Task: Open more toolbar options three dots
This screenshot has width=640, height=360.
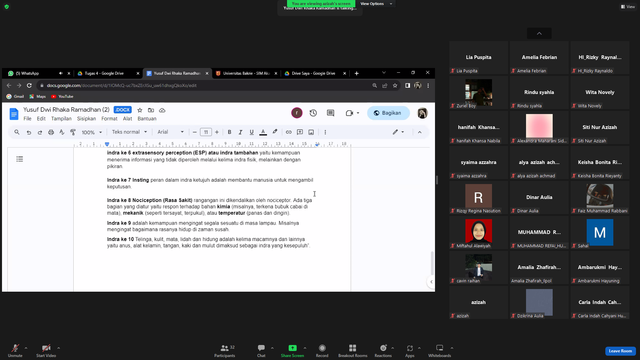Action: (x=325, y=132)
